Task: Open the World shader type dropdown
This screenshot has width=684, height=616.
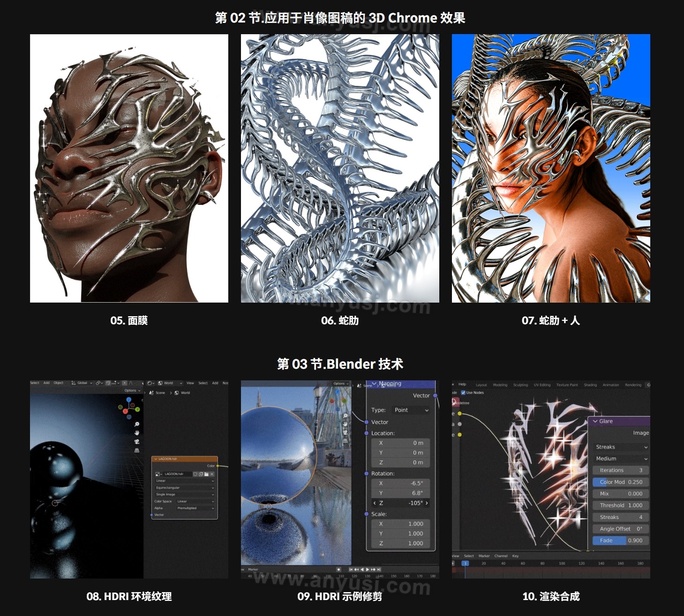Action: pyautogui.click(x=170, y=383)
